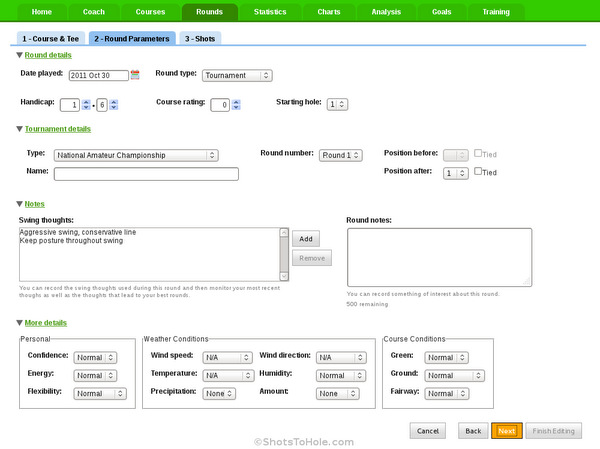
Task: Collapse the More details triangle
Action: [20, 323]
